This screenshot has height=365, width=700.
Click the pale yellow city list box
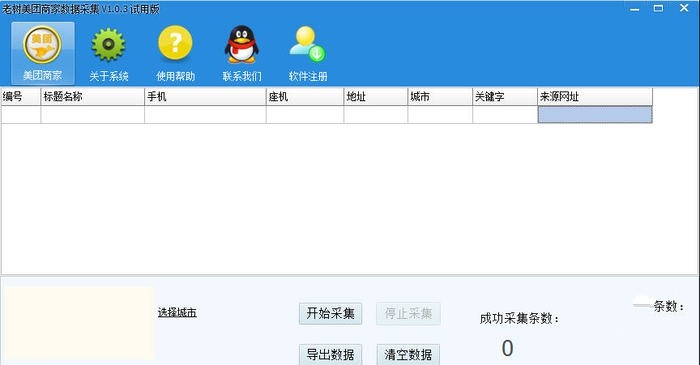coord(80,323)
